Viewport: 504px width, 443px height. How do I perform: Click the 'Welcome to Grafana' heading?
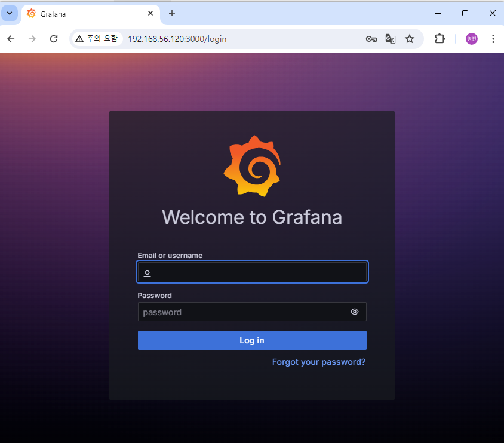click(x=252, y=217)
